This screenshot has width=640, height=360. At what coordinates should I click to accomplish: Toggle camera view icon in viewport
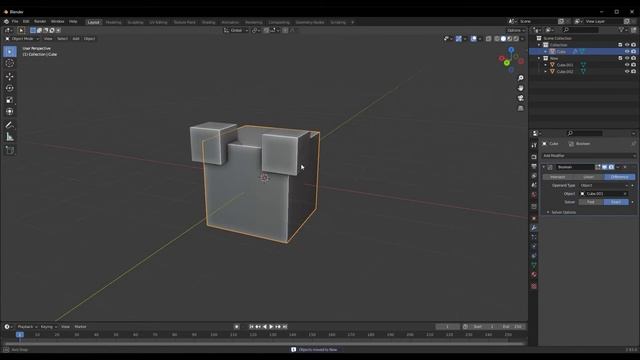[520, 98]
